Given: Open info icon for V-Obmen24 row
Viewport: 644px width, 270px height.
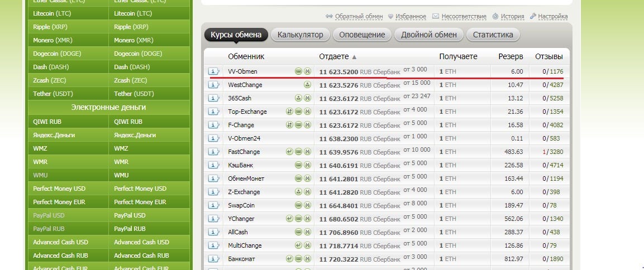Looking at the screenshot, I should click(213, 138).
